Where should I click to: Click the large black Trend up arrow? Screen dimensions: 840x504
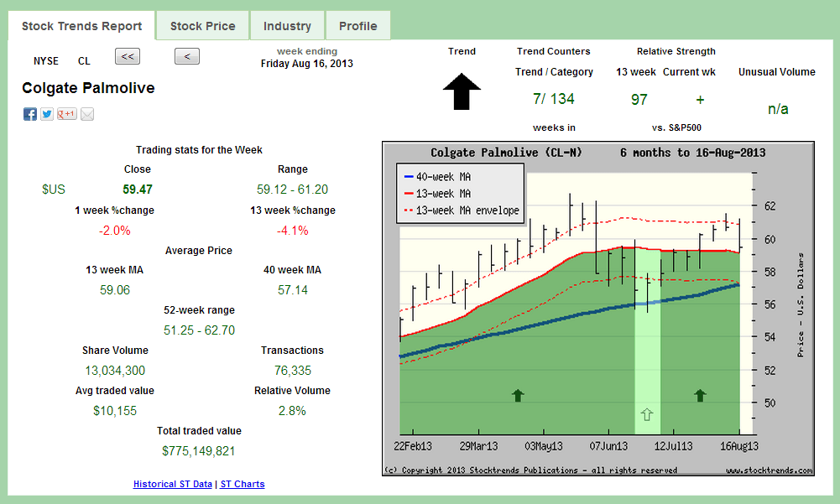pyautogui.click(x=462, y=91)
